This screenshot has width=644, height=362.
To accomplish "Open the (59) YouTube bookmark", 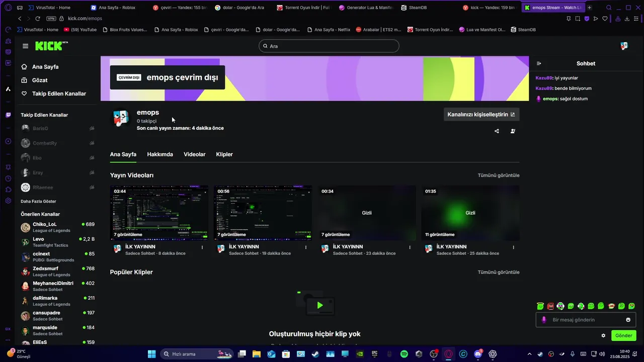I will point(80,30).
